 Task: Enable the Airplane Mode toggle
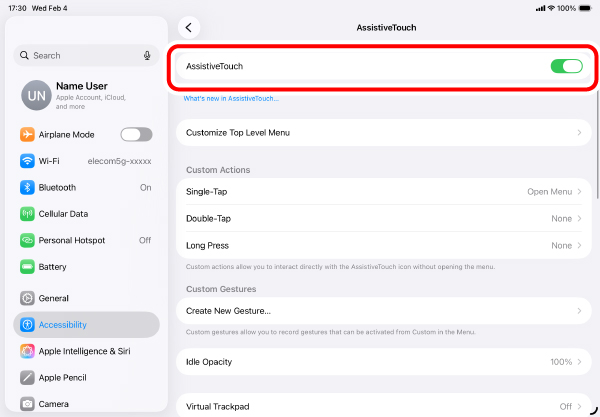coord(136,135)
